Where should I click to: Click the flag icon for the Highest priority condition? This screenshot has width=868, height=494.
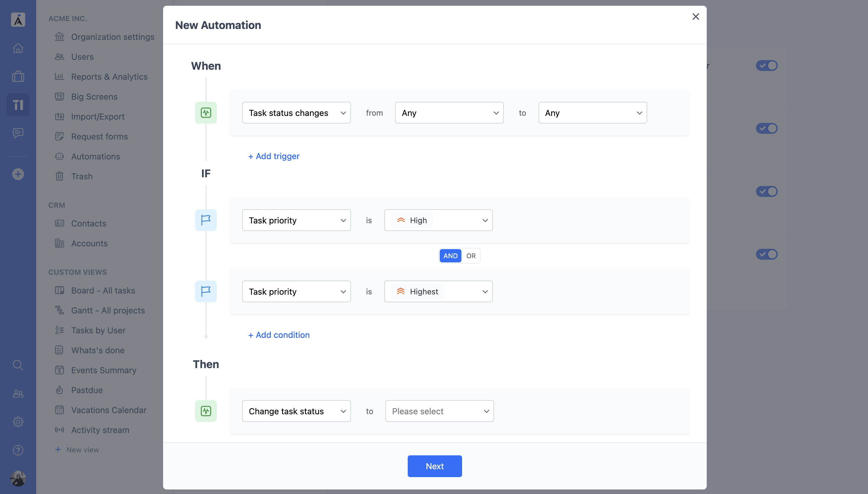[206, 291]
